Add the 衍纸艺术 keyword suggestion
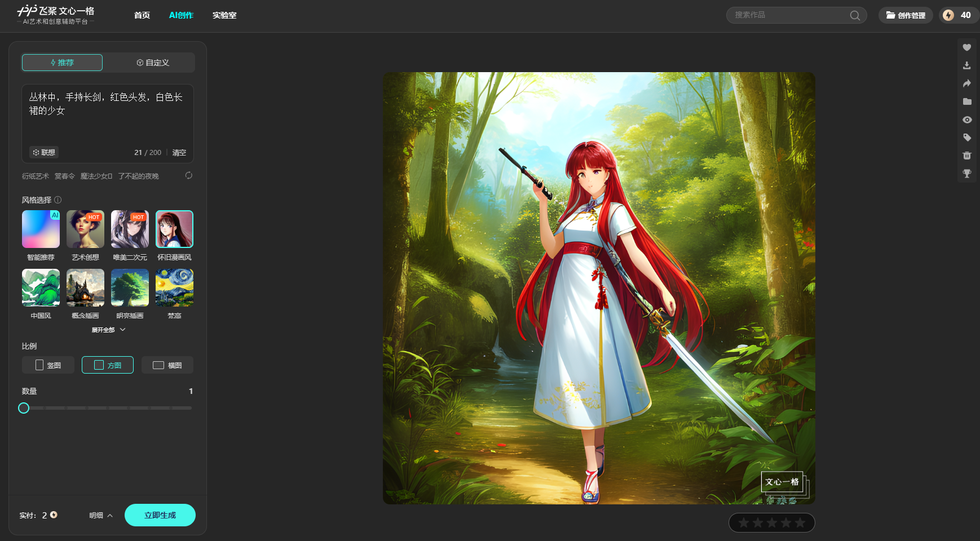 (x=36, y=176)
